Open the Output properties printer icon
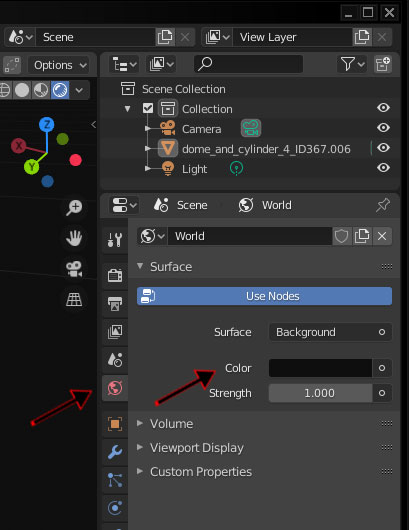Viewport: 409px width, 530px height. [115, 304]
